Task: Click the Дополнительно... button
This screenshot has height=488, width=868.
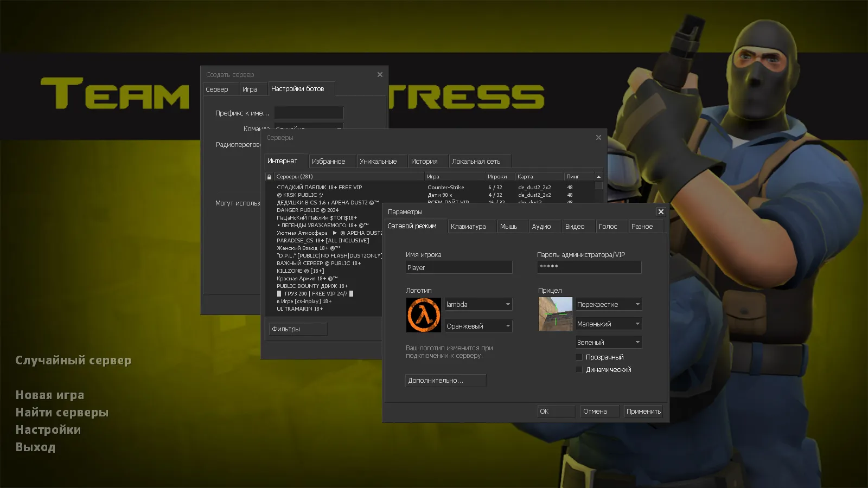Action: [445, 380]
